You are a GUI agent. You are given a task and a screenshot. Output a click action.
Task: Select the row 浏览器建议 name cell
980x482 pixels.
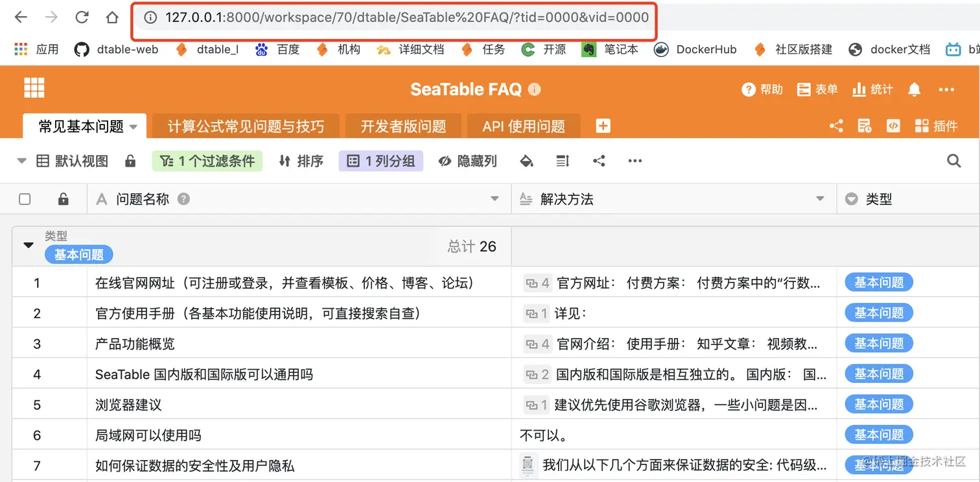tap(299, 405)
